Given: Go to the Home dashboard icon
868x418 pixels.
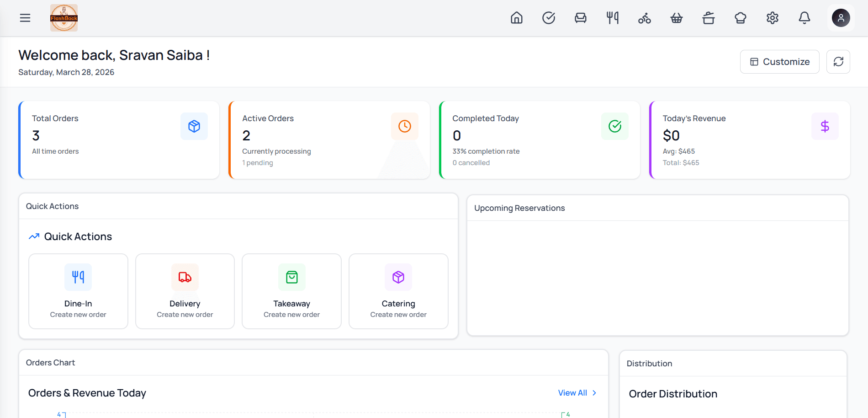Looking at the screenshot, I should pos(517,18).
